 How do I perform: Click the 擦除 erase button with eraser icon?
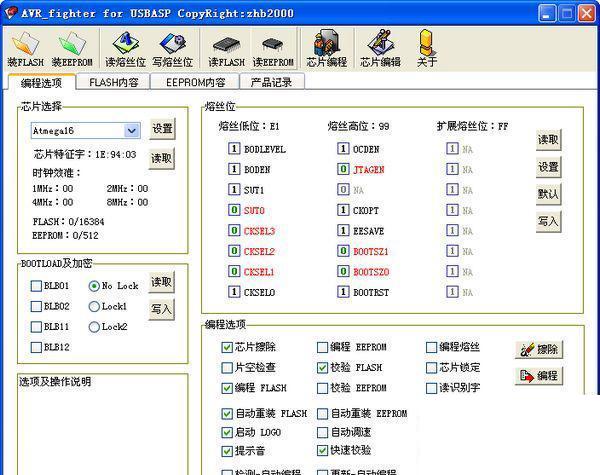tap(539, 349)
